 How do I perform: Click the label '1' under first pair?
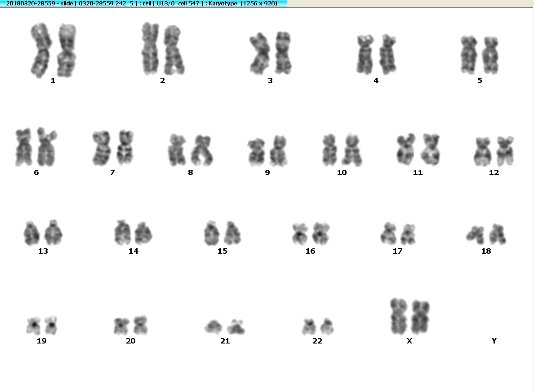tap(53, 81)
